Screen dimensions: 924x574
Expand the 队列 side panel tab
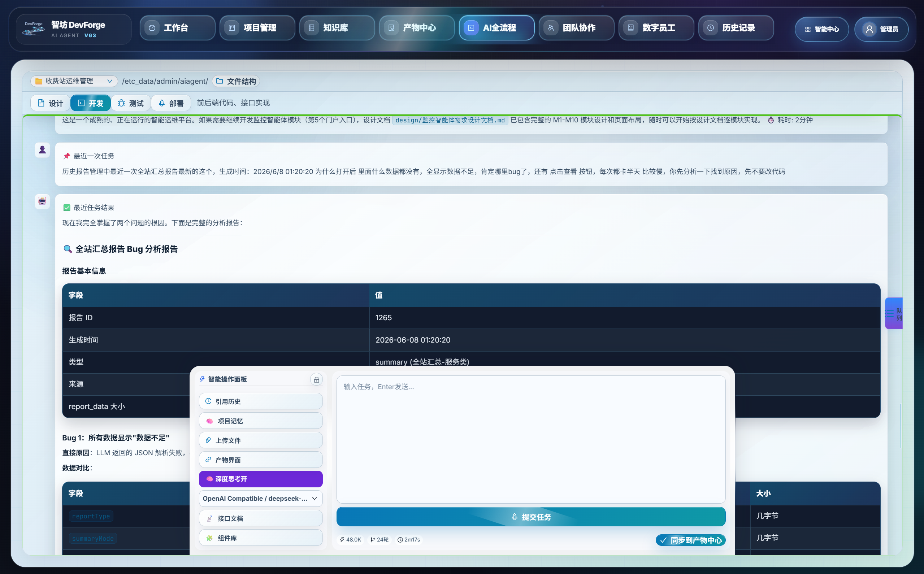click(894, 314)
